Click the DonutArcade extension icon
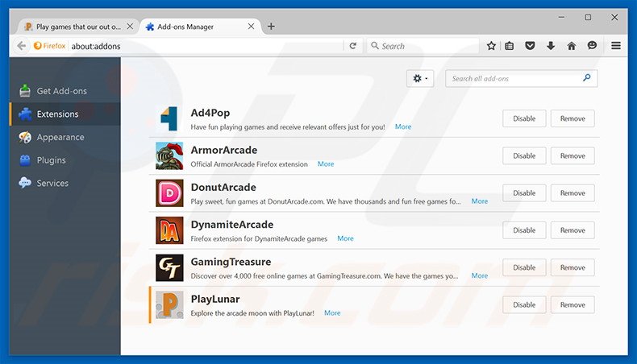 [x=169, y=193]
